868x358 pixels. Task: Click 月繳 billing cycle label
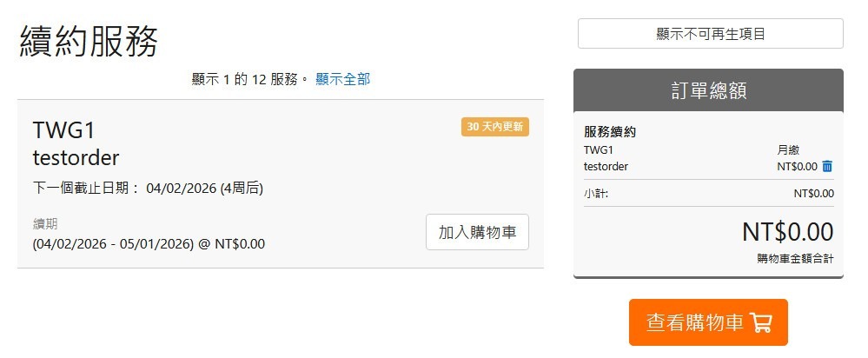tap(790, 149)
